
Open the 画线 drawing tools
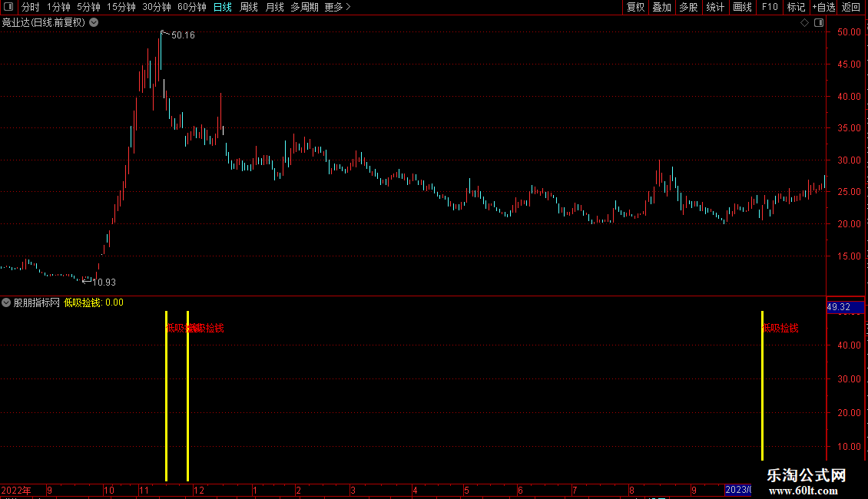coord(742,7)
